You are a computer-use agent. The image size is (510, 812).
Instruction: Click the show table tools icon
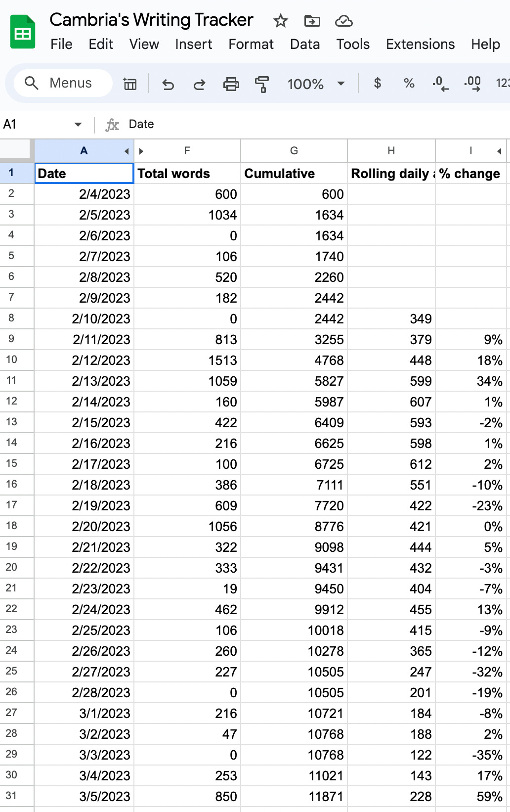[130, 84]
